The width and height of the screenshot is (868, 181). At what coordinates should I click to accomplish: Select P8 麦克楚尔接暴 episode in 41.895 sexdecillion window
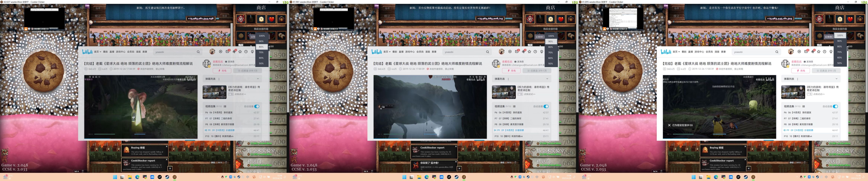811,124
